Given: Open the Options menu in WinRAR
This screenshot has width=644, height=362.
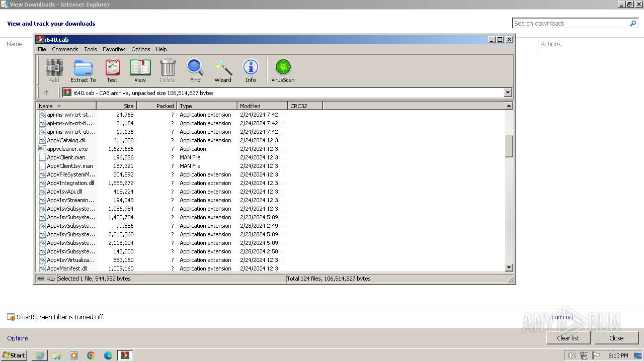Looking at the screenshot, I should [141, 49].
